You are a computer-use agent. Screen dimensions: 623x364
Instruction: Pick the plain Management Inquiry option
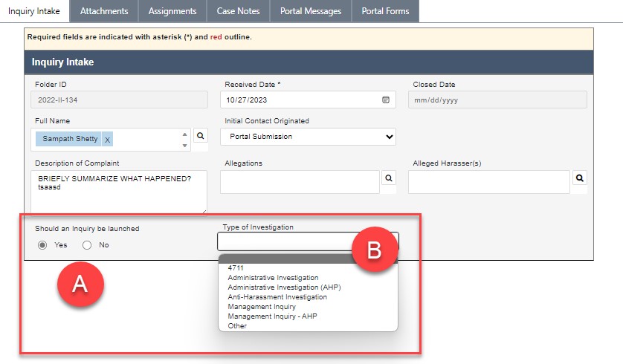pyautogui.click(x=262, y=307)
